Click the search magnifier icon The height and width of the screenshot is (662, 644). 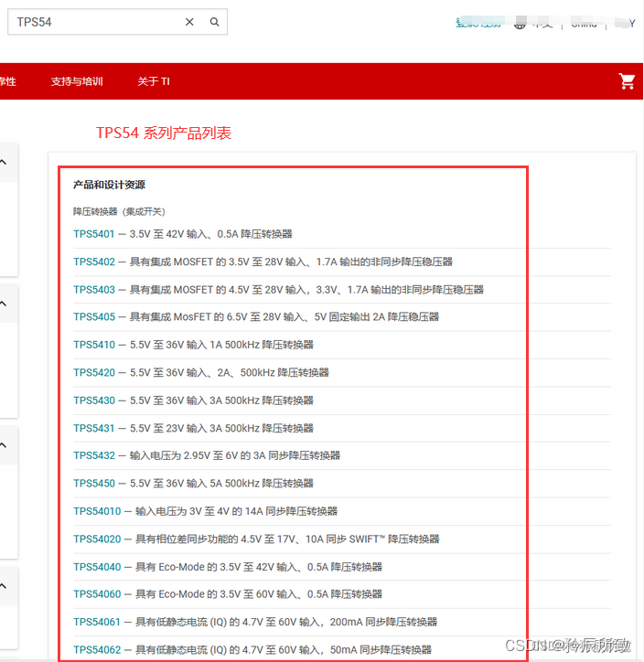[215, 22]
